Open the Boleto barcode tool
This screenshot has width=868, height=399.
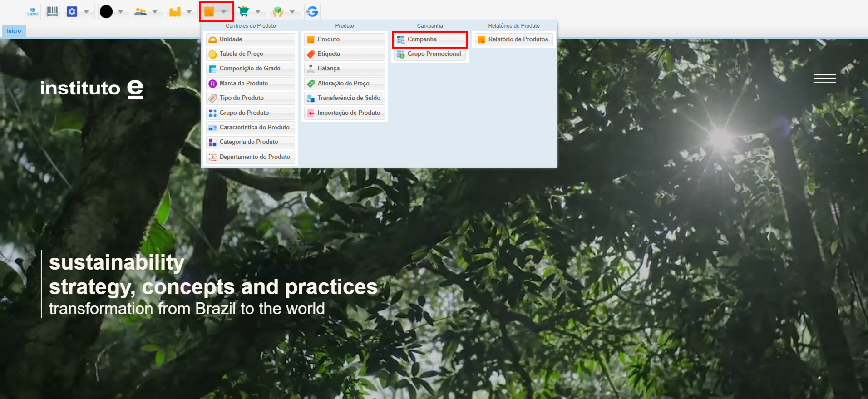53,12
